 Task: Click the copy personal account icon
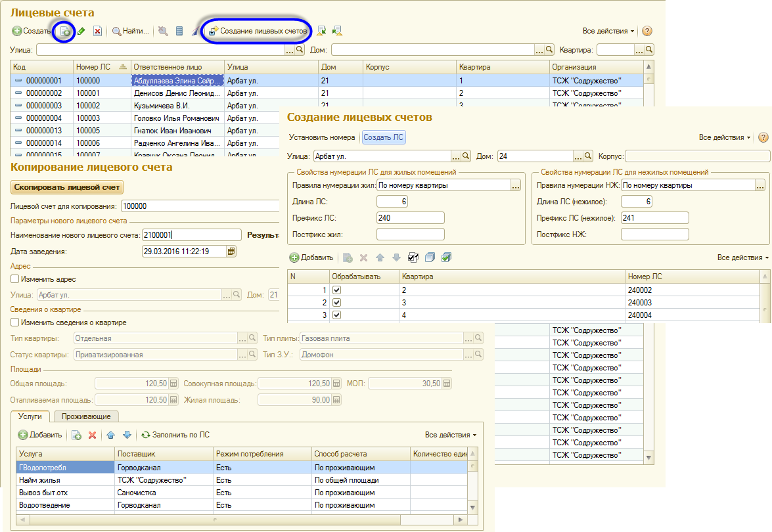(64, 32)
